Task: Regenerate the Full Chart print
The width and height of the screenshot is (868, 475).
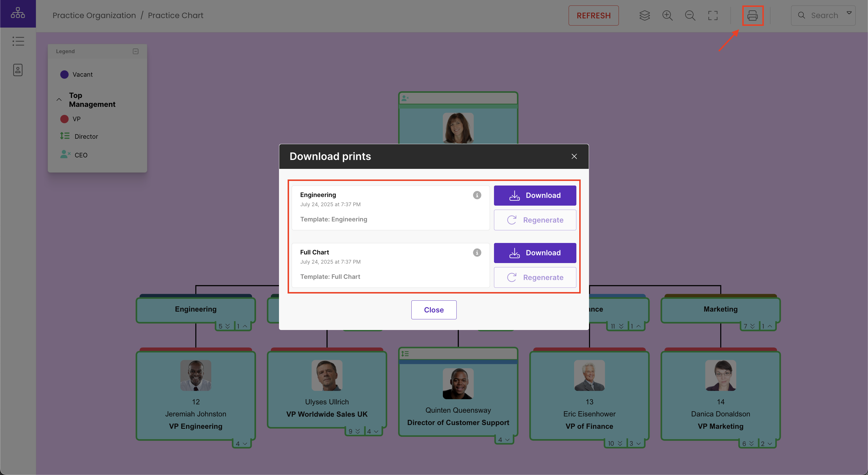Action: [535, 277]
